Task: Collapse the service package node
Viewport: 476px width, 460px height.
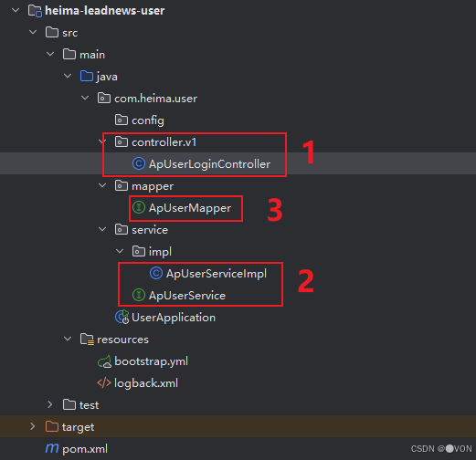Action: click(x=102, y=230)
